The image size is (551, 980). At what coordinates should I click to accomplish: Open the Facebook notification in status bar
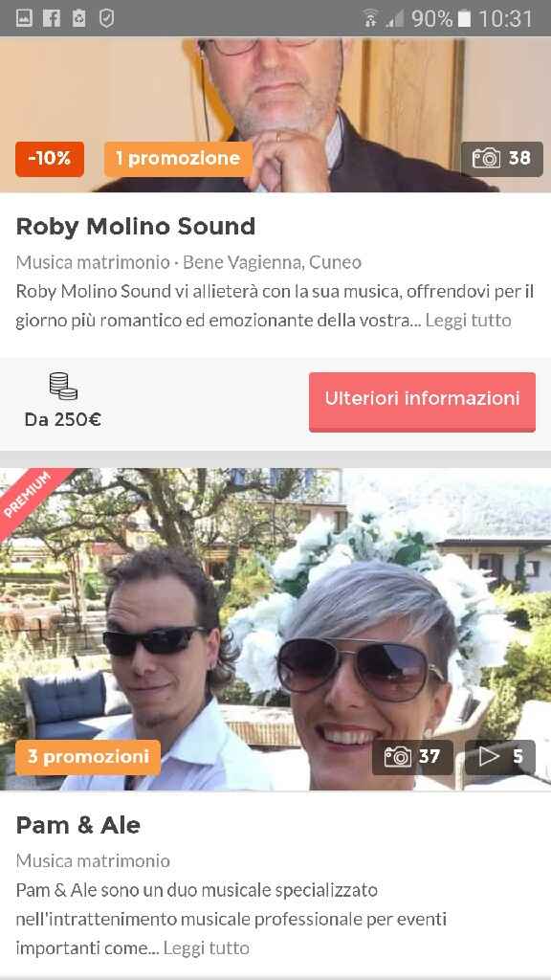[52, 19]
